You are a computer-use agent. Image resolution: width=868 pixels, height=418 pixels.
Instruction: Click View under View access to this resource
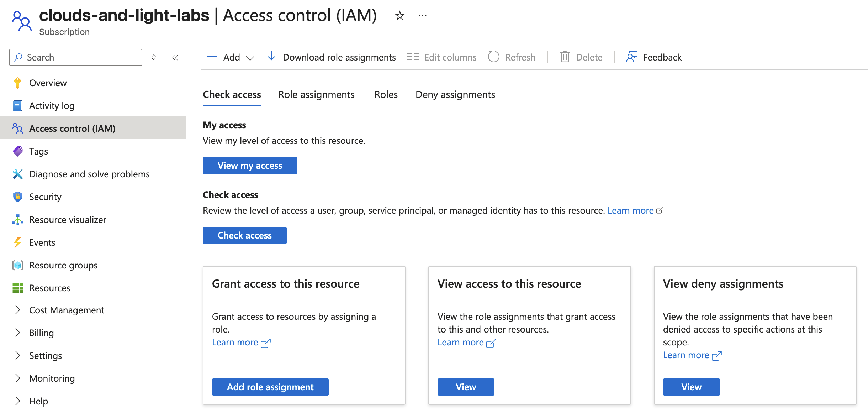[x=466, y=387]
